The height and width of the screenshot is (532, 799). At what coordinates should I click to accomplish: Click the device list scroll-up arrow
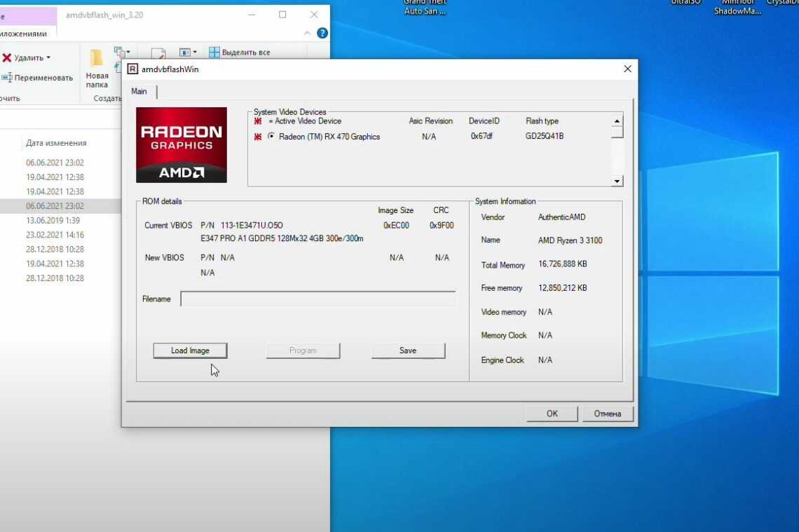(617, 121)
